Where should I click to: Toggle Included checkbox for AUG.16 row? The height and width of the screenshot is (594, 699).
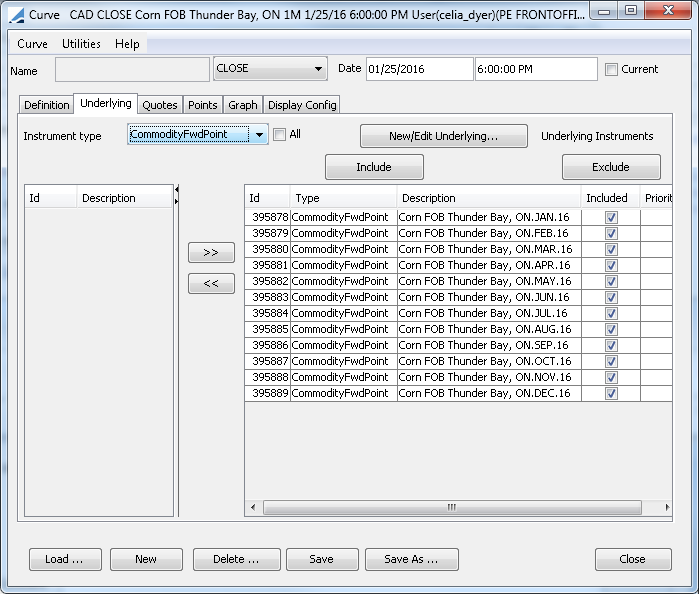(611, 330)
